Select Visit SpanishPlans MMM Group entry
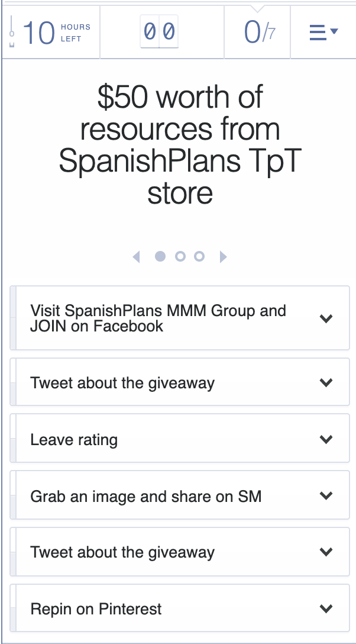The height and width of the screenshot is (644, 356). click(x=158, y=318)
